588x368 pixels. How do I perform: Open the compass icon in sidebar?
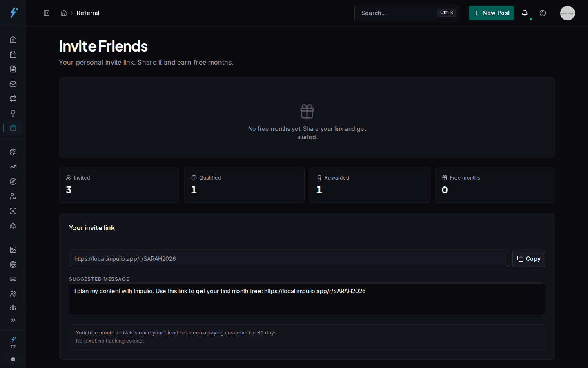[13, 182]
